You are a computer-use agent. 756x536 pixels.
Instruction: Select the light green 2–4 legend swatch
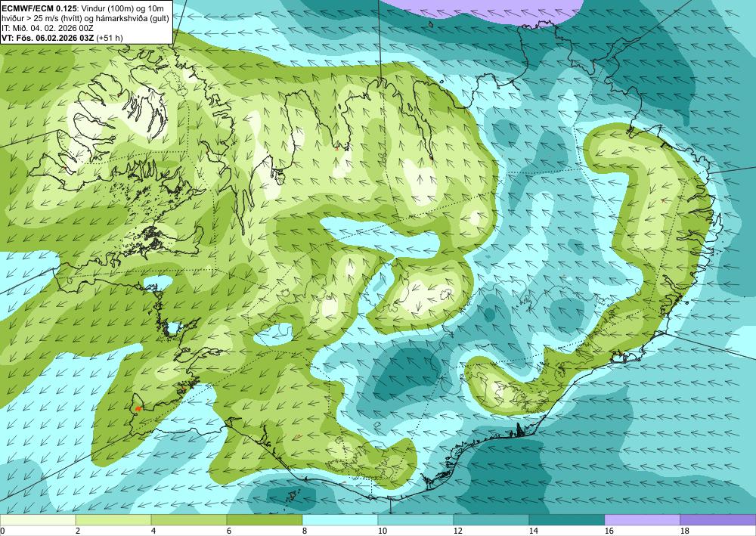point(113,520)
